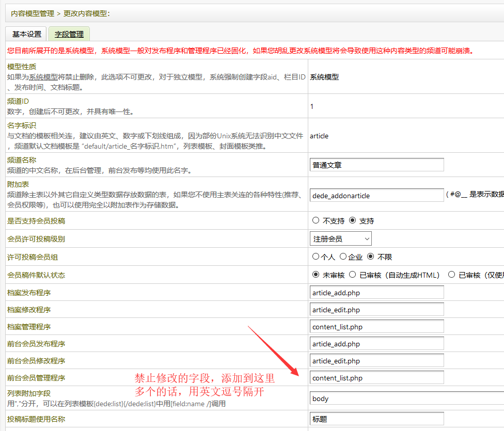Click the 投稿标题使用名称 input containing 标题
Screen dimensions: 504x431
[376, 418]
